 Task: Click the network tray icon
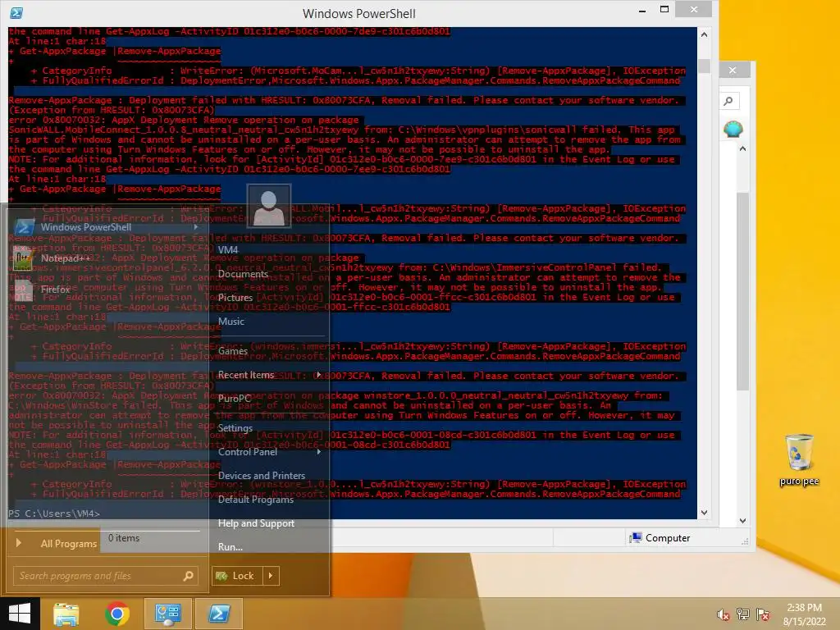pos(743,614)
